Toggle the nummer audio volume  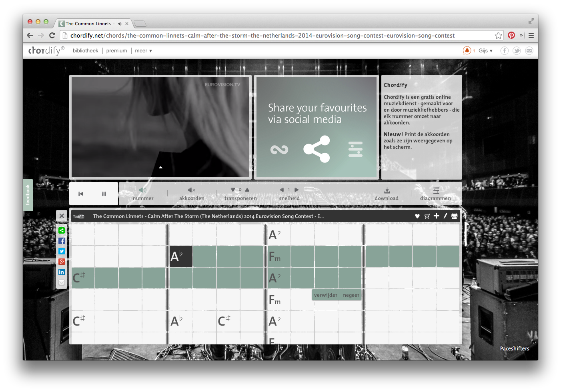tap(143, 190)
